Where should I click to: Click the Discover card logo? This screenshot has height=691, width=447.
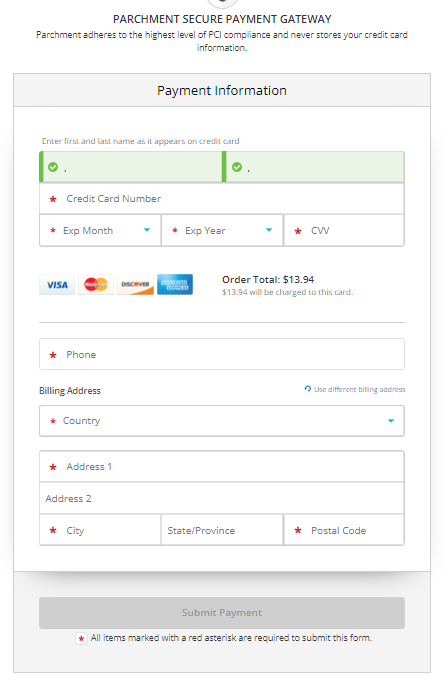coord(135,285)
